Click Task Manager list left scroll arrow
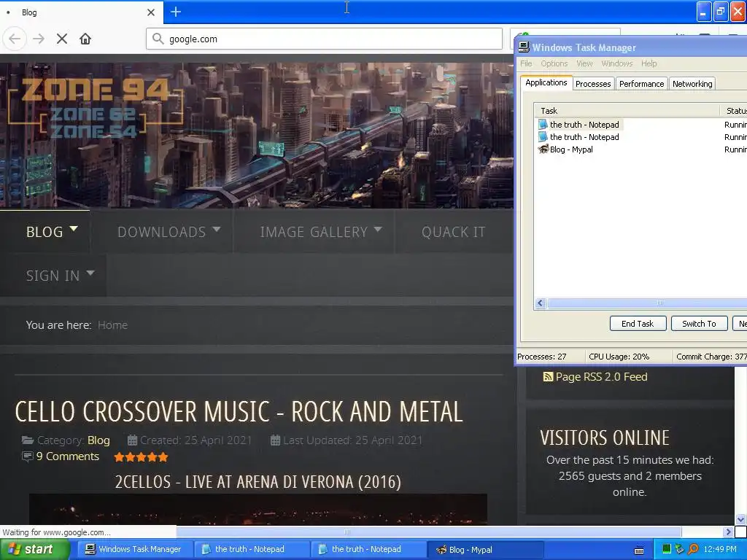 (x=541, y=303)
